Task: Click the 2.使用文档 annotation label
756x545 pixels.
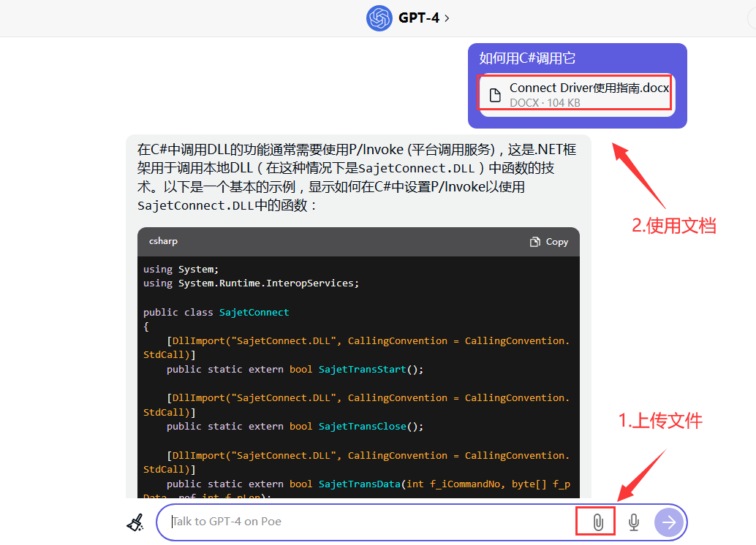Action: [x=673, y=226]
